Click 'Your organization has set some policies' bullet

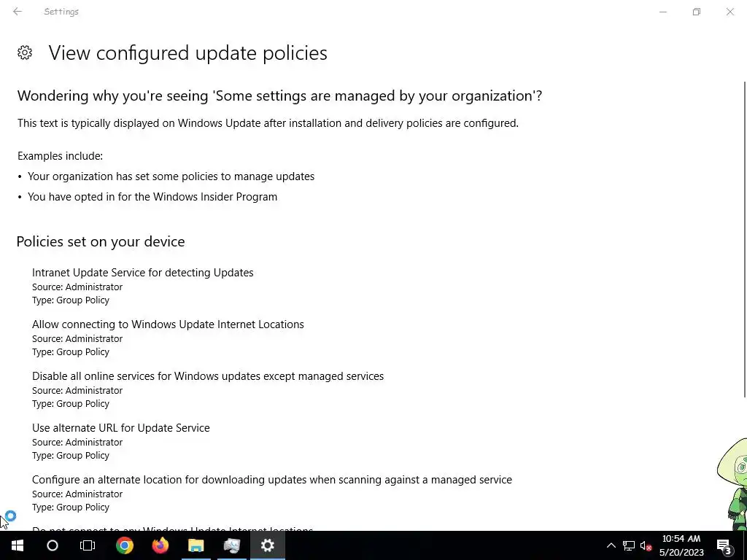pos(171,176)
